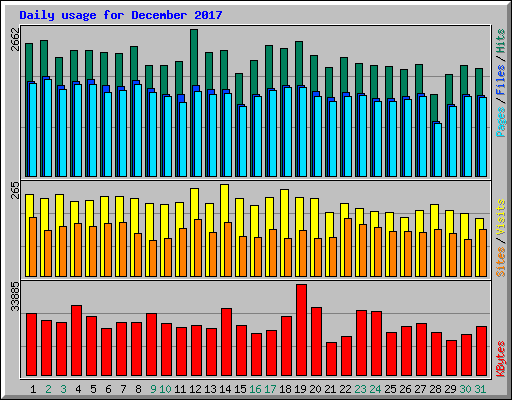The width and height of the screenshot is (512, 400).
Task: Click day 4 on the x-axis
Action: click(78, 389)
